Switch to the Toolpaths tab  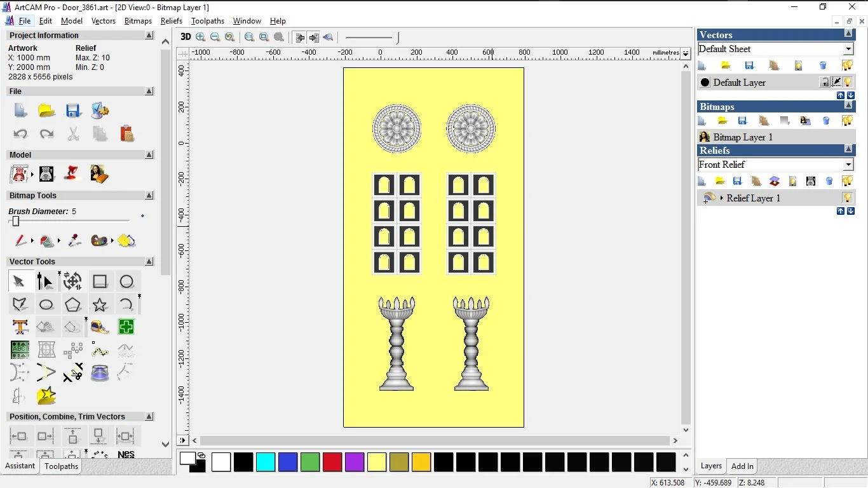click(x=61, y=466)
